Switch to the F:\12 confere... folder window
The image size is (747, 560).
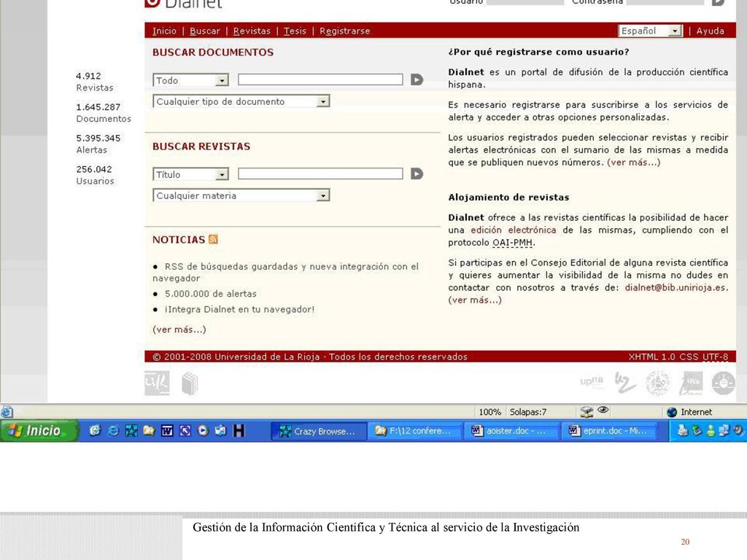415,431
